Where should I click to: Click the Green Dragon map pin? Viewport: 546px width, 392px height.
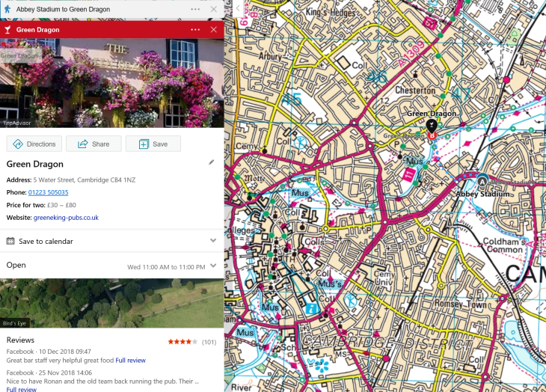(x=432, y=126)
